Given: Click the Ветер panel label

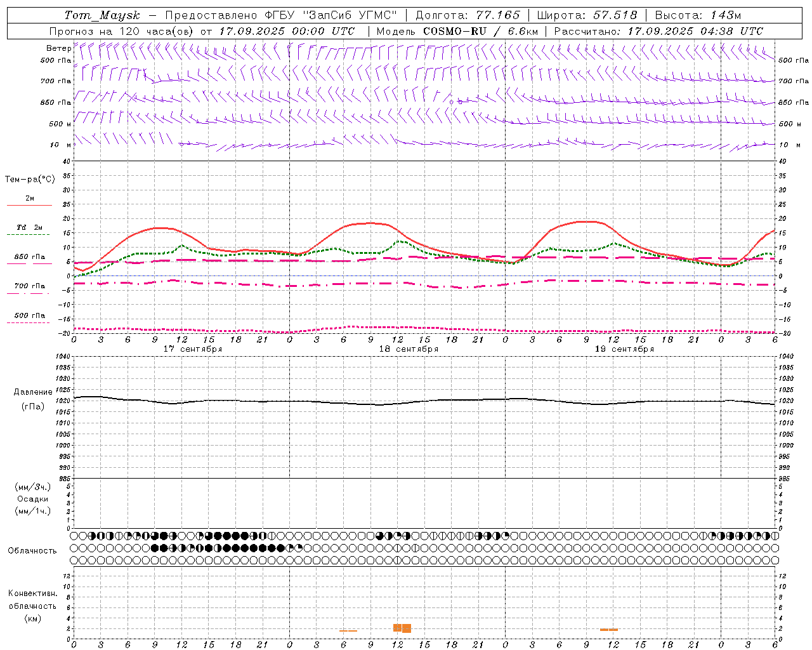Looking at the screenshot, I should pyautogui.click(x=58, y=48).
